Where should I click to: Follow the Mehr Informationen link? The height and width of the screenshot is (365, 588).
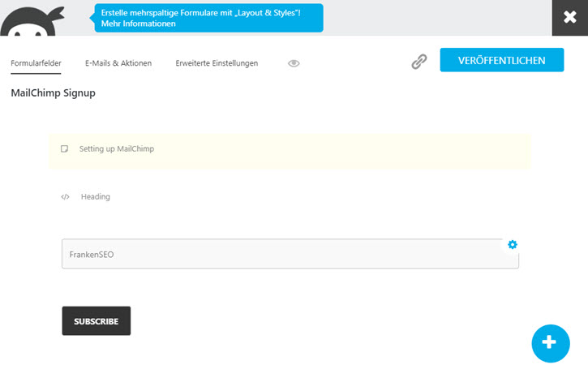[139, 24]
